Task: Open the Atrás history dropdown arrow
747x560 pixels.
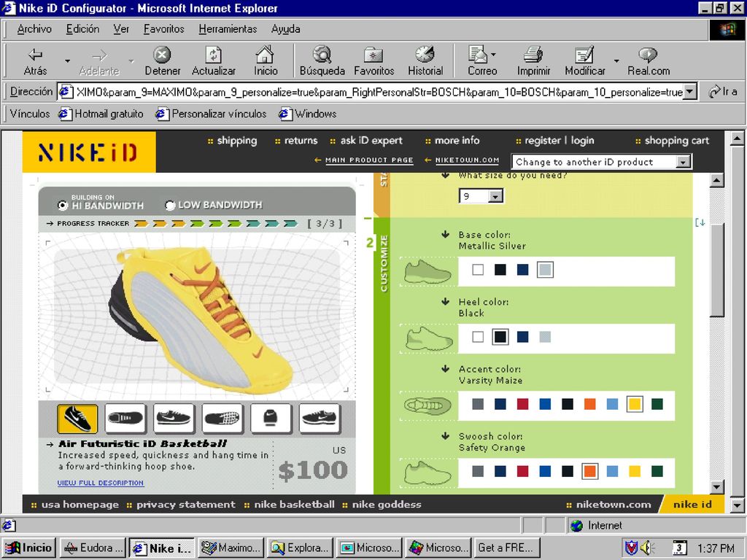Action: [67, 61]
